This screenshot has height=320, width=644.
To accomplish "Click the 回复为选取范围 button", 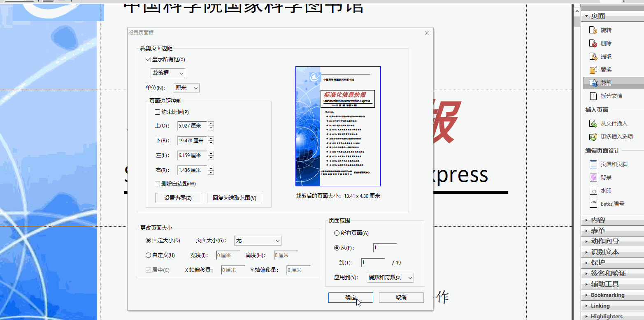I will tap(235, 198).
